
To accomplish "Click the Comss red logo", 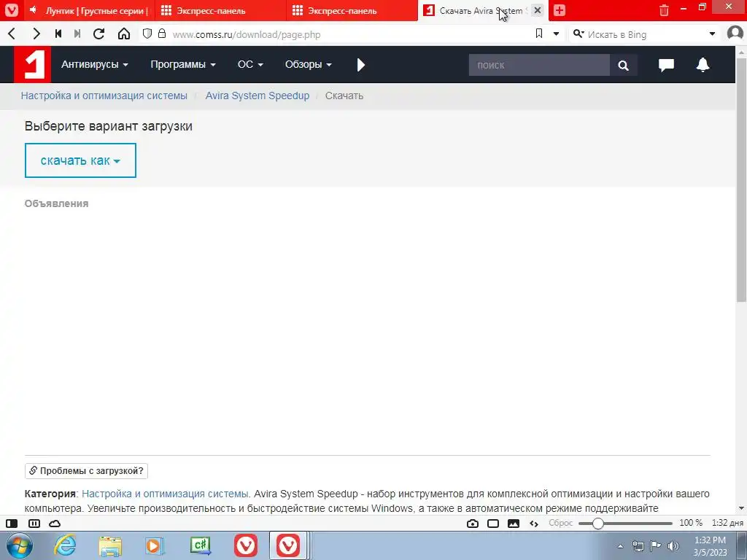I will point(32,65).
